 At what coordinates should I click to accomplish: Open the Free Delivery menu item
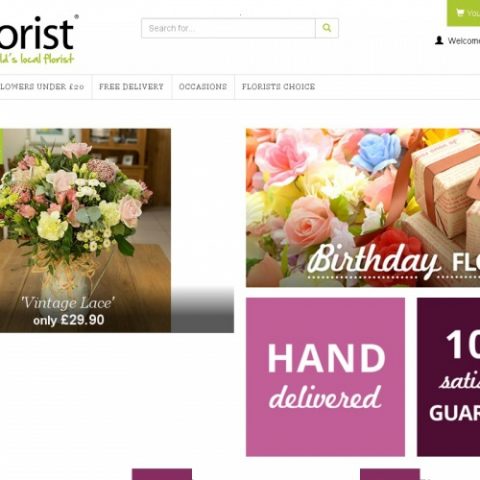pos(131,87)
